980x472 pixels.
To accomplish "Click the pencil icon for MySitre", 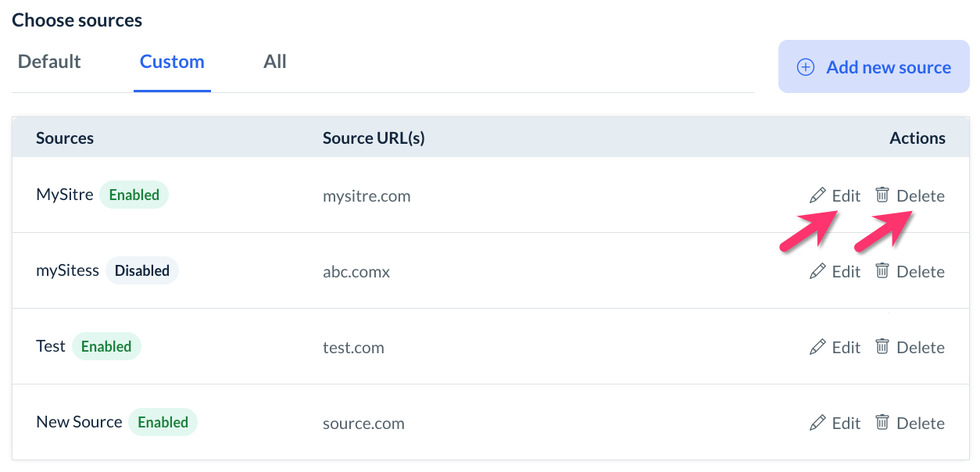I will click(x=817, y=195).
